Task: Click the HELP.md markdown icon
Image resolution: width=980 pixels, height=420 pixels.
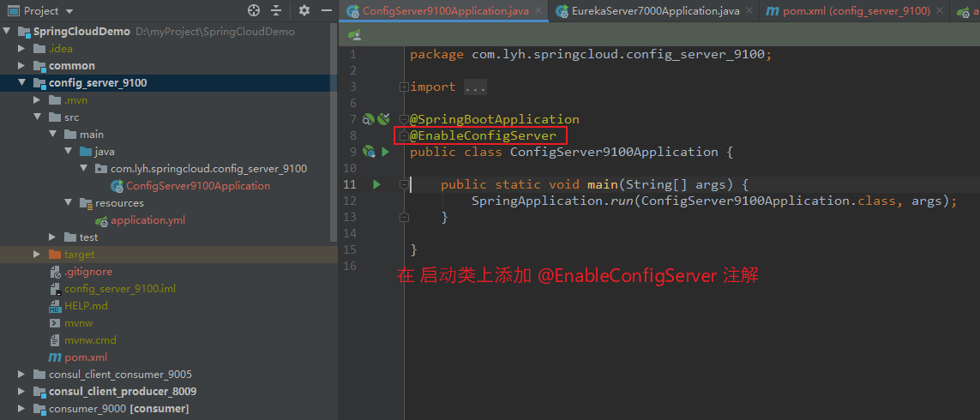Action: [55, 306]
